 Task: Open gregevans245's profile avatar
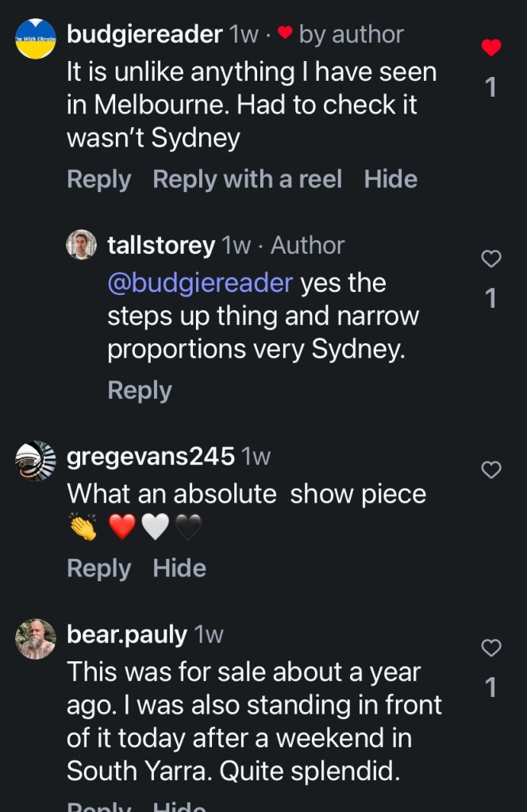(x=36, y=461)
